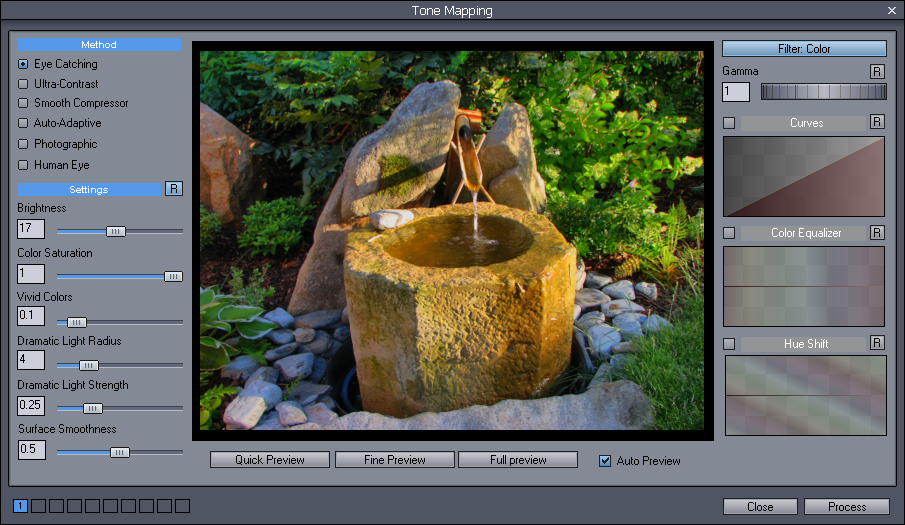Click the Gamma reset R button
The image size is (905, 525).
877,72
